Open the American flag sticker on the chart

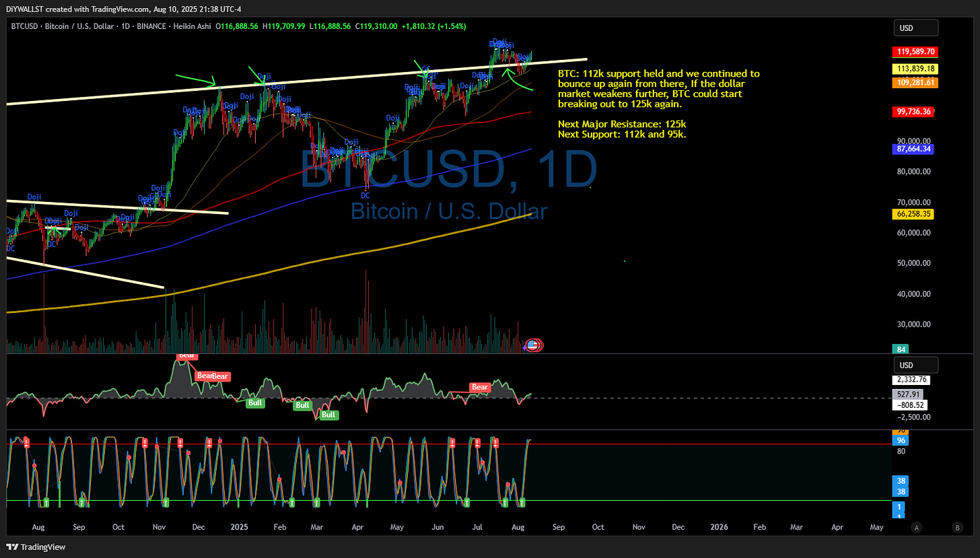click(532, 345)
